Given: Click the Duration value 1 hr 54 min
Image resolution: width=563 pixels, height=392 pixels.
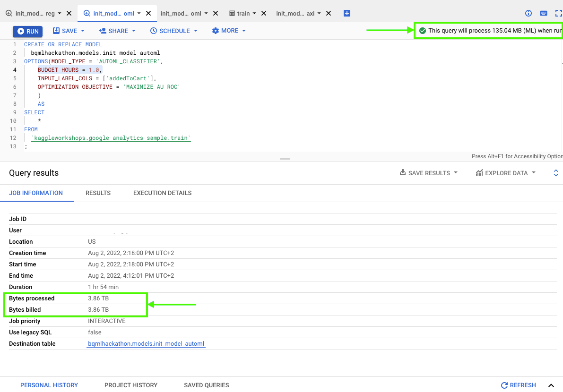Looking at the screenshot, I should pyautogui.click(x=104, y=287).
